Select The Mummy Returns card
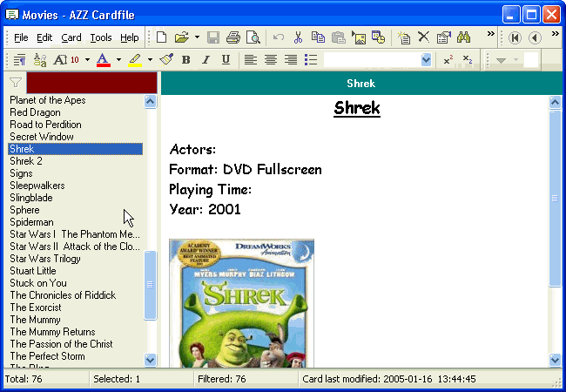 (x=75, y=332)
